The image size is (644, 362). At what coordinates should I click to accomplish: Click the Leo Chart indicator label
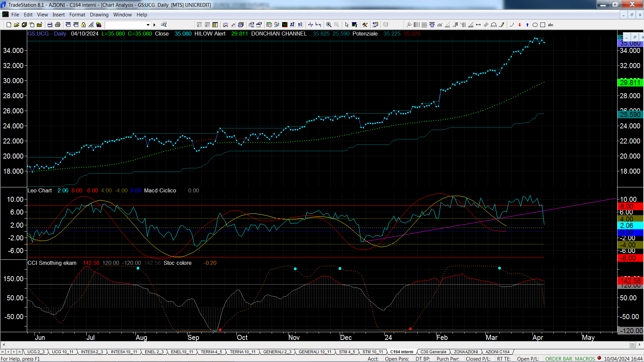(40, 190)
